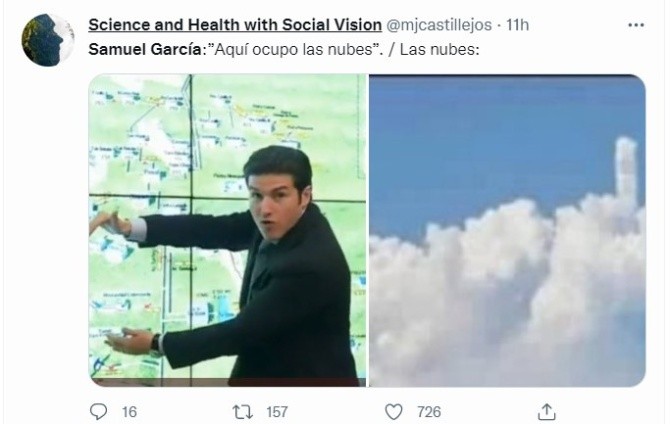Click the wristwatch on the man's arm
Screen dimensions: 670x424
(158, 343)
